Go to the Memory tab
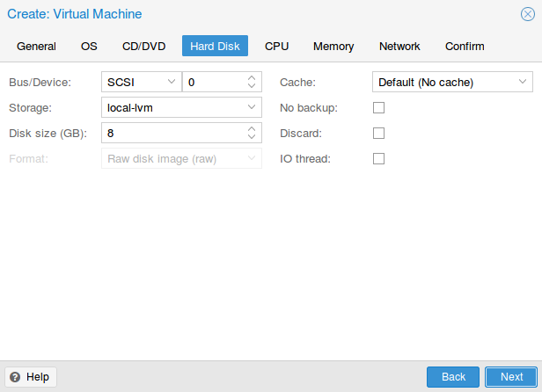542x392 pixels. [333, 46]
